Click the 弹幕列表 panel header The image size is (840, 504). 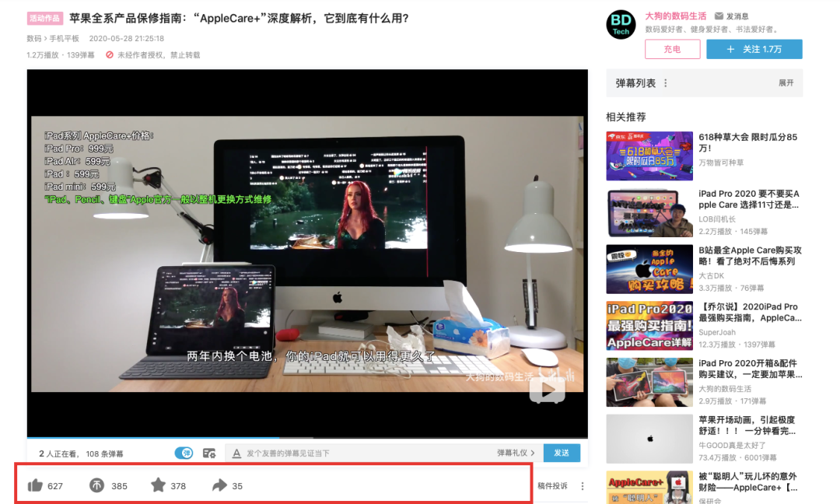[x=704, y=83]
